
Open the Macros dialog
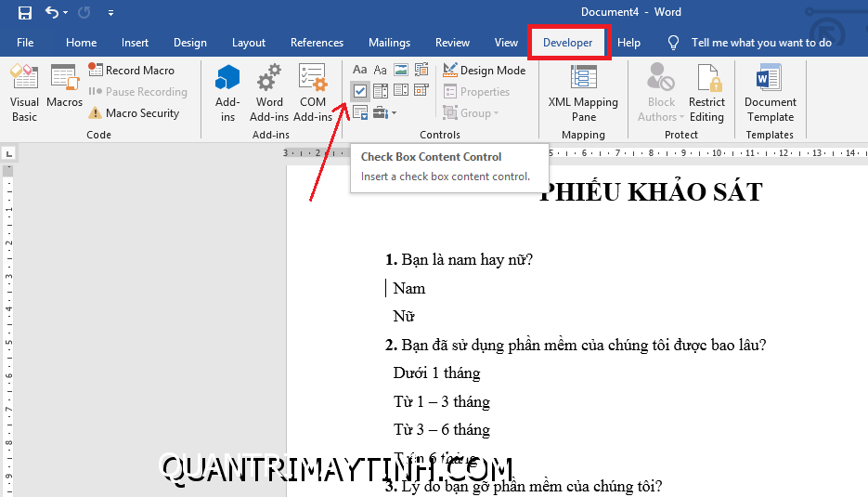click(x=64, y=85)
